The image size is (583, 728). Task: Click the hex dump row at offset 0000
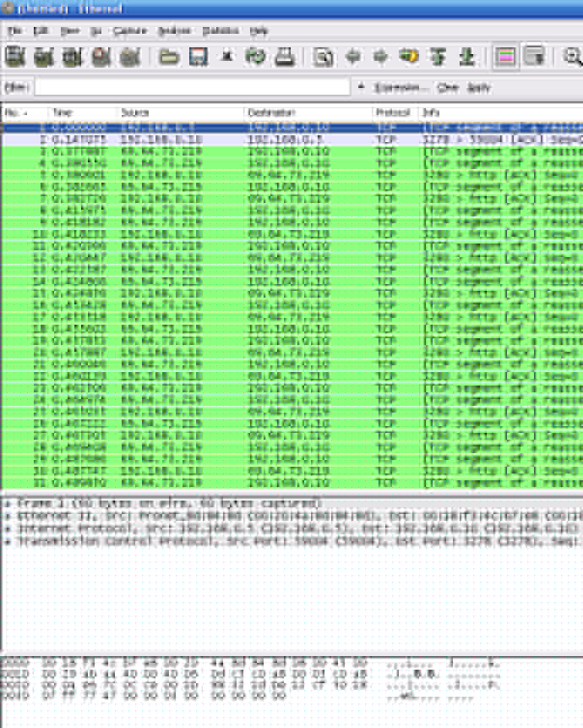tap(250, 663)
